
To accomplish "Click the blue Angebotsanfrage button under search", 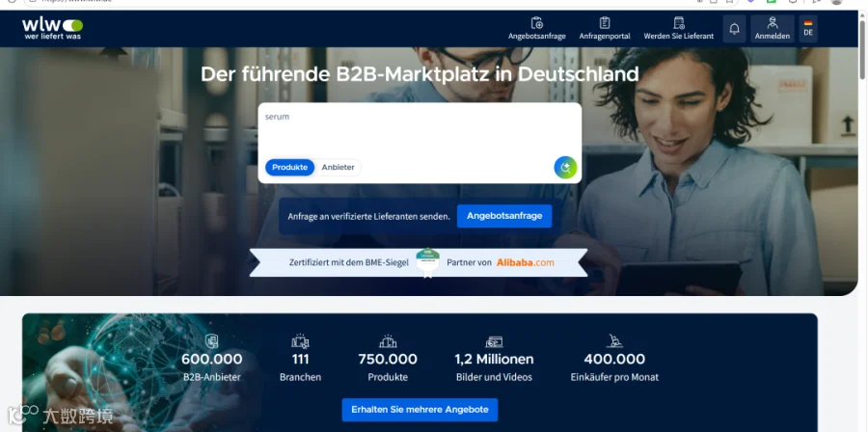I will tap(504, 216).
